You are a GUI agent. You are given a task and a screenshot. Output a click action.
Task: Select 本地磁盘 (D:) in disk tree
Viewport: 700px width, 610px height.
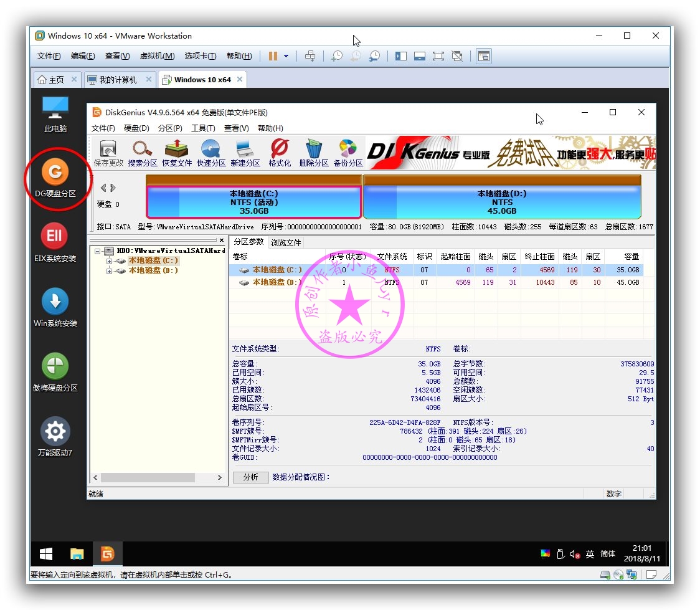(x=153, y=270)
